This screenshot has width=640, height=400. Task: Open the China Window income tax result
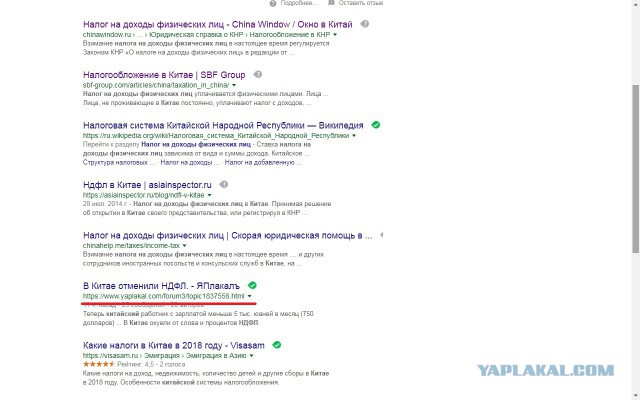[x=218, y=24]
